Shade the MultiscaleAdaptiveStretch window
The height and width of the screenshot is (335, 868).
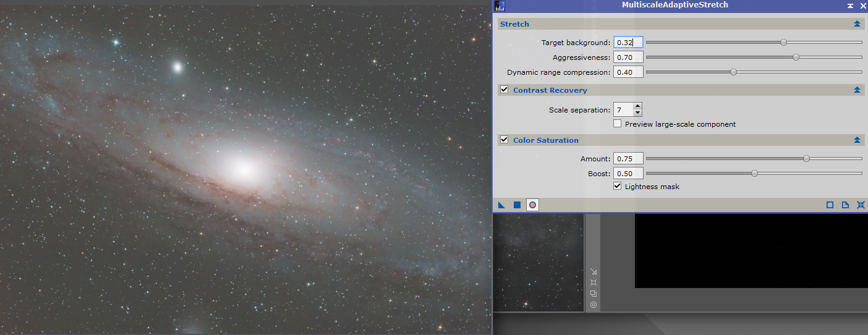tap(851, 6)
